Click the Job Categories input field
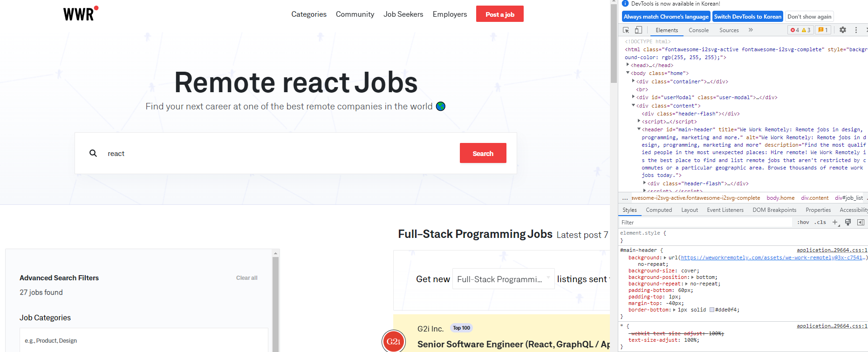This screenshot has height=352, width=868. tap(144, 340)
